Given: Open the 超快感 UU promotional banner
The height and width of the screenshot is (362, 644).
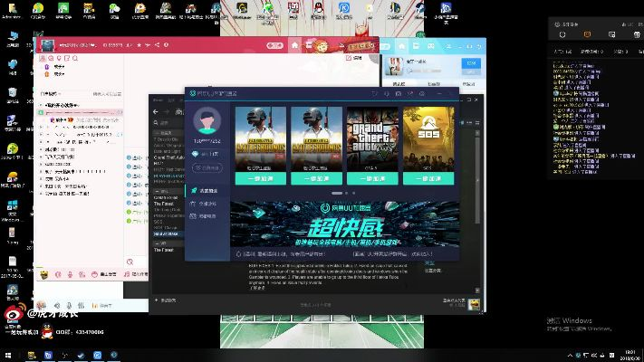Looking at the screenshot, I should [x=344, y=224].
